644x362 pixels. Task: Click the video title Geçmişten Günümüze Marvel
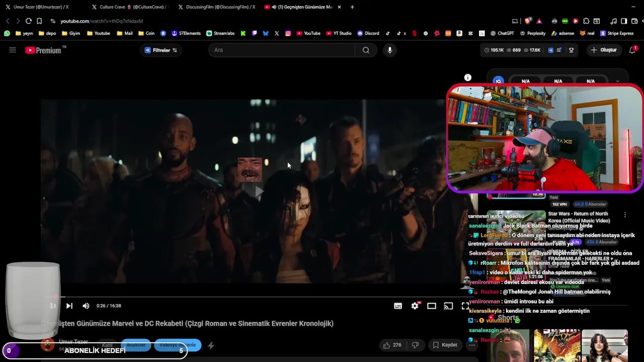coord(187,323)
